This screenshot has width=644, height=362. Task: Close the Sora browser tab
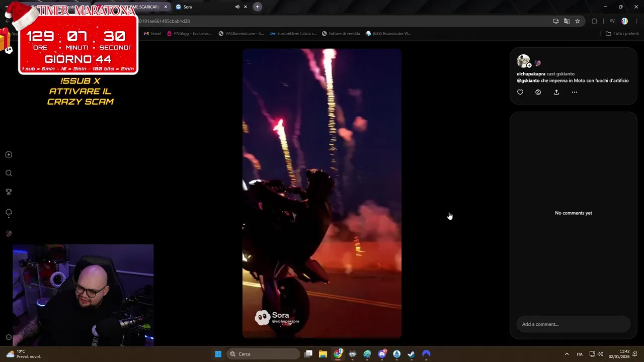(246, 7)
